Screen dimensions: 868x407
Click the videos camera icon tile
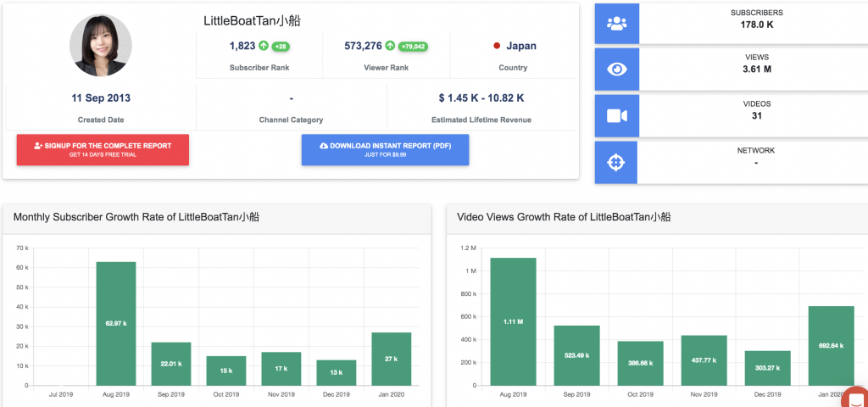616,115
